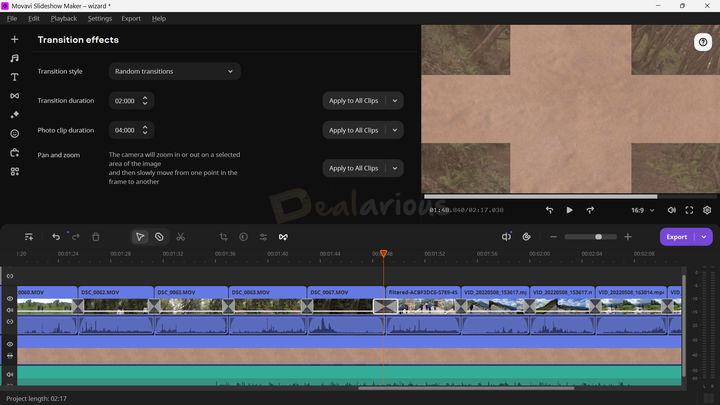The height and width of the screenshot is (405, 720).
Task: Apply photo clip duration to all clips
Action: [x=354, y=130]
